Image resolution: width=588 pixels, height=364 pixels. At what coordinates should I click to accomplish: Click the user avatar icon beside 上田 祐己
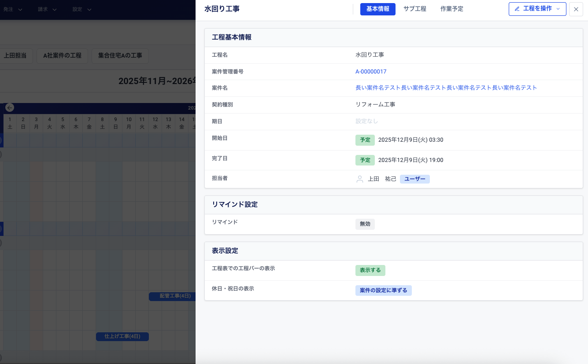(360, 179)
